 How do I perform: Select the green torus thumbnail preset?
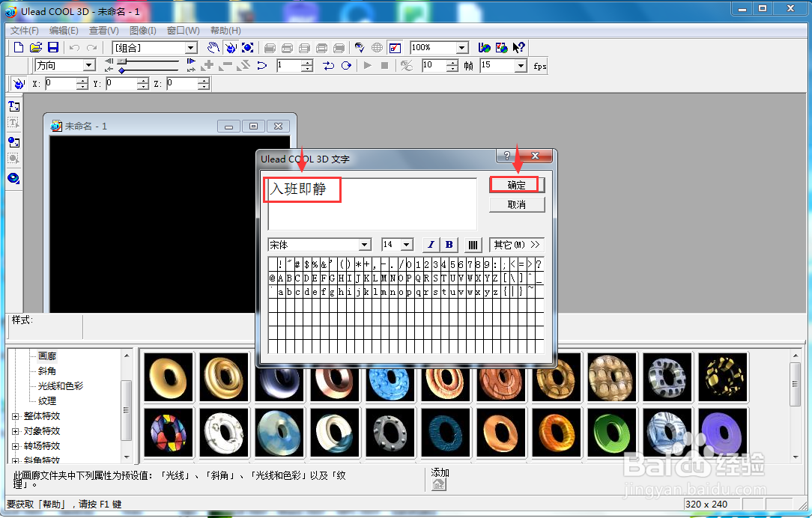(x=611, y=432)
